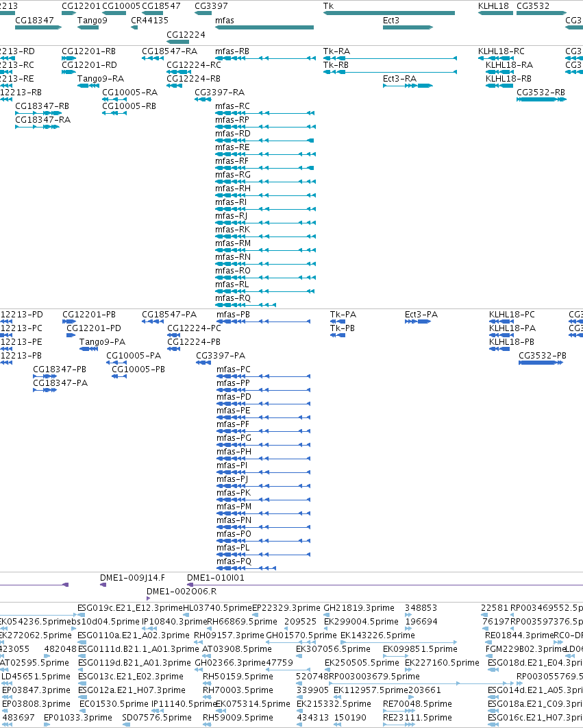Click the mfas gene bar
The width and height of the screenshot is (583, 728).
point(264,27)
